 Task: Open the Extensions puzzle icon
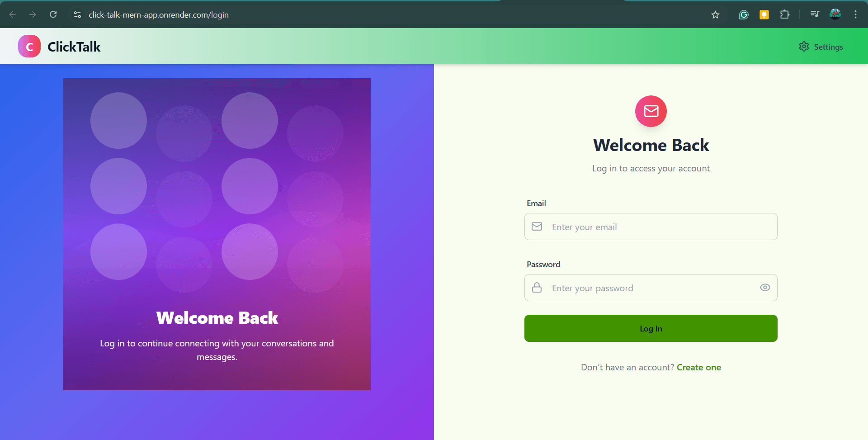tap(785, 14)
